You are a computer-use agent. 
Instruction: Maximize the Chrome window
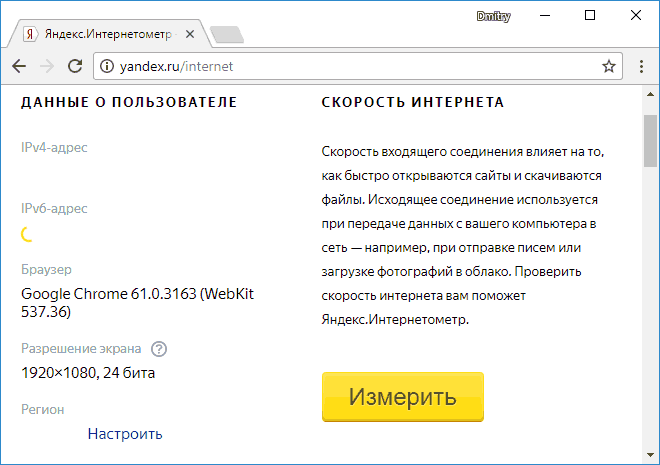pos(590,16)
